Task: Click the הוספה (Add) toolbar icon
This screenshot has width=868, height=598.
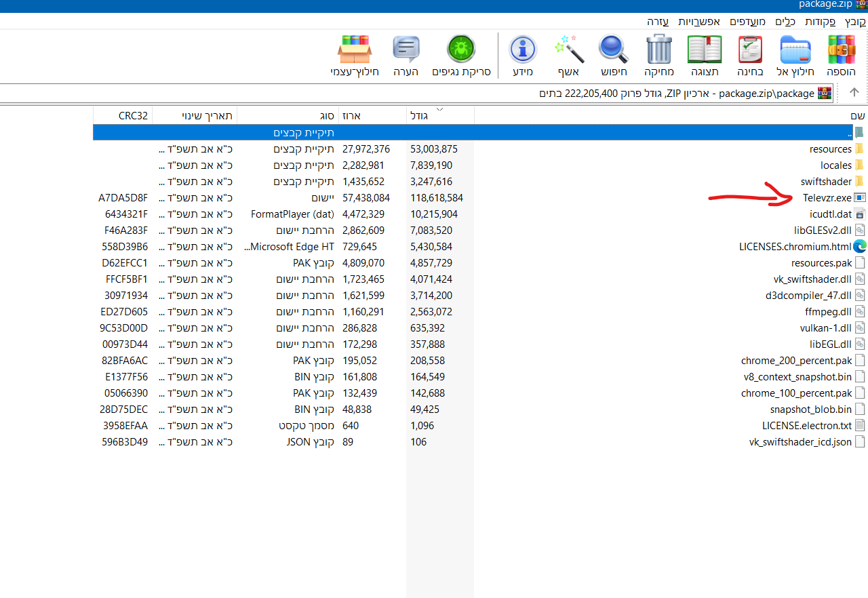Action: coord(841,50)
